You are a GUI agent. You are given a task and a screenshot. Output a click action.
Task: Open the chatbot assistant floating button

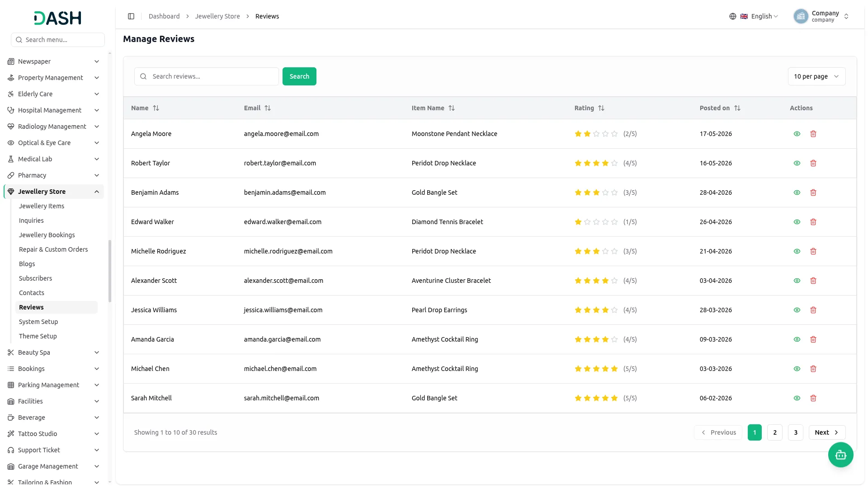click(x=840, y=455)
